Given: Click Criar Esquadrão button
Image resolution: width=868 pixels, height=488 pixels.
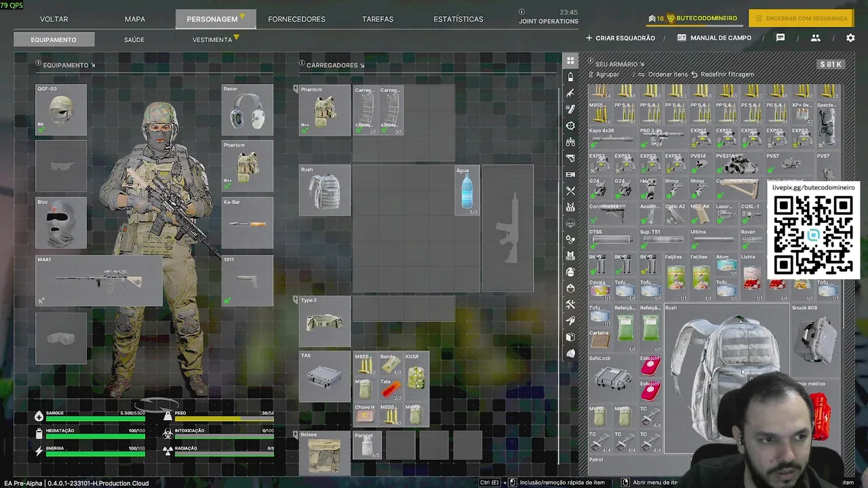Looking at the screenshot, I should click(x=620, y=38).
